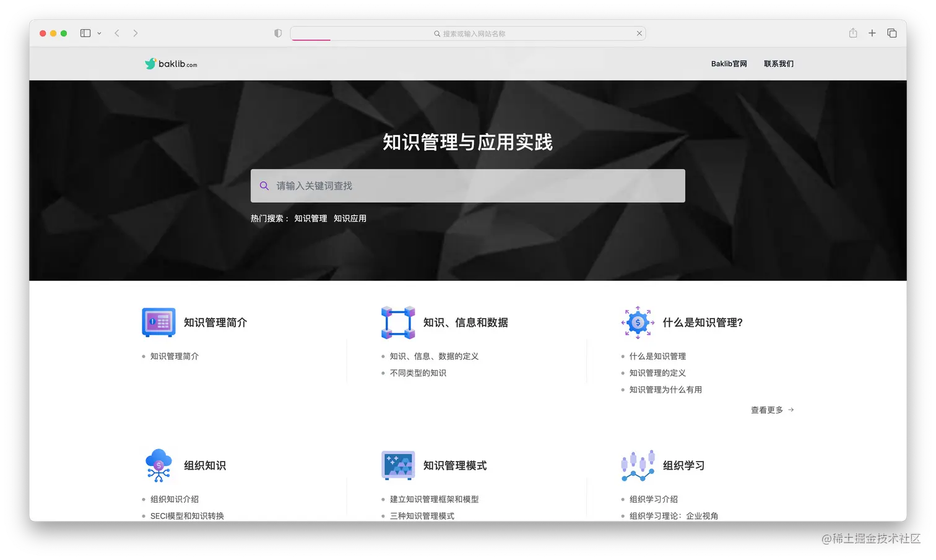Screen dimensions: 936x560
Task: Open the sidebar dropdown chevron
Action: tap(99, 33)
